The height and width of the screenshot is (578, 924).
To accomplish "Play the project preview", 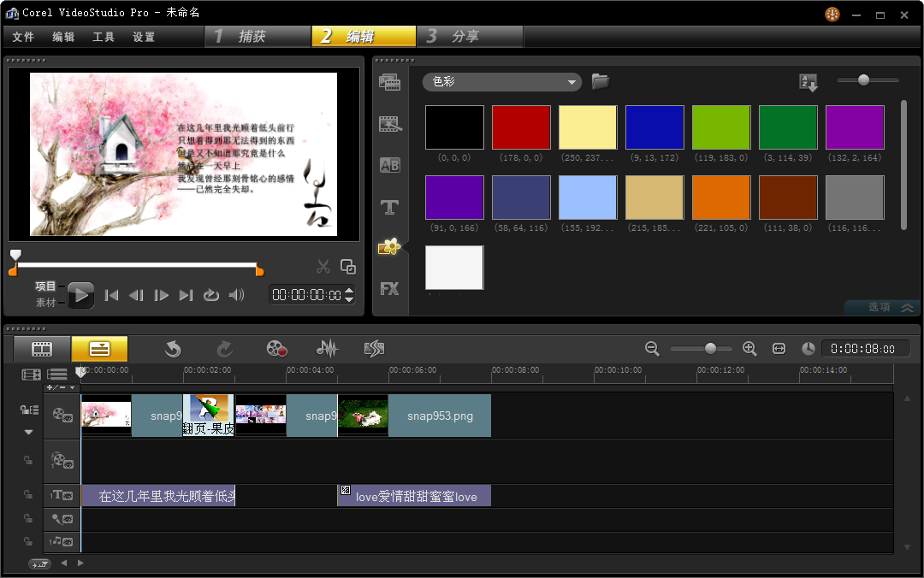I will tap(80, 295).
